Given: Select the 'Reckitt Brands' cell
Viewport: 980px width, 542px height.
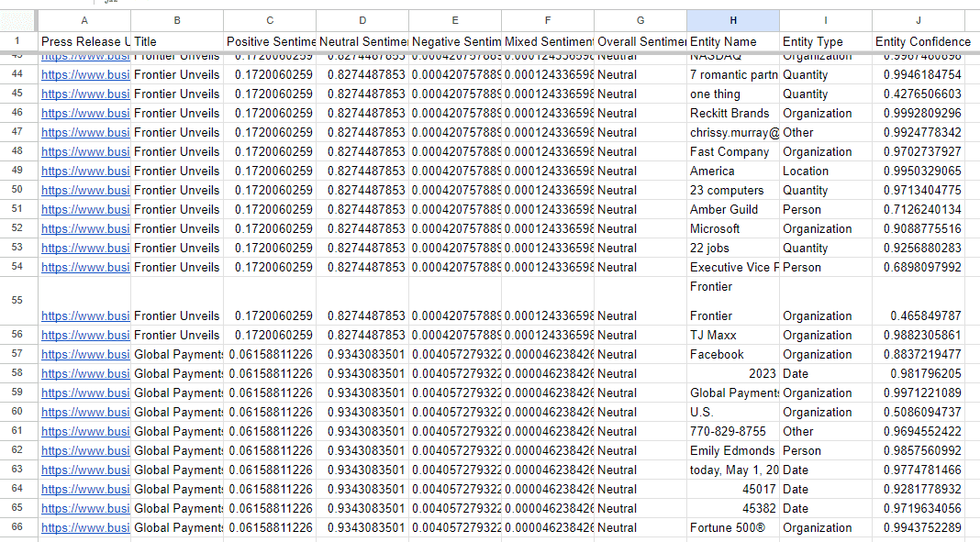Looking at the screenshot, I should point(733,114).
